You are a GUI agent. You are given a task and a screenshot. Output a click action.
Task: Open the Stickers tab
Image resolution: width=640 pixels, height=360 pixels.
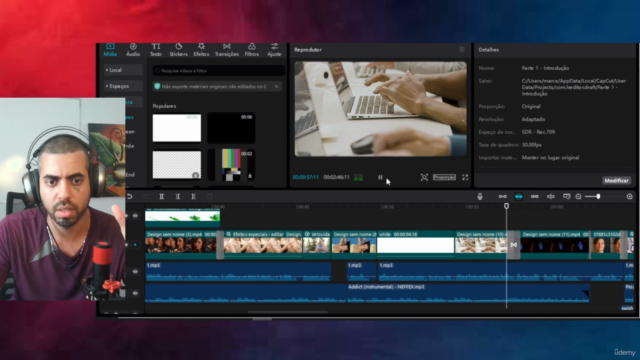[x=178, y=50]
